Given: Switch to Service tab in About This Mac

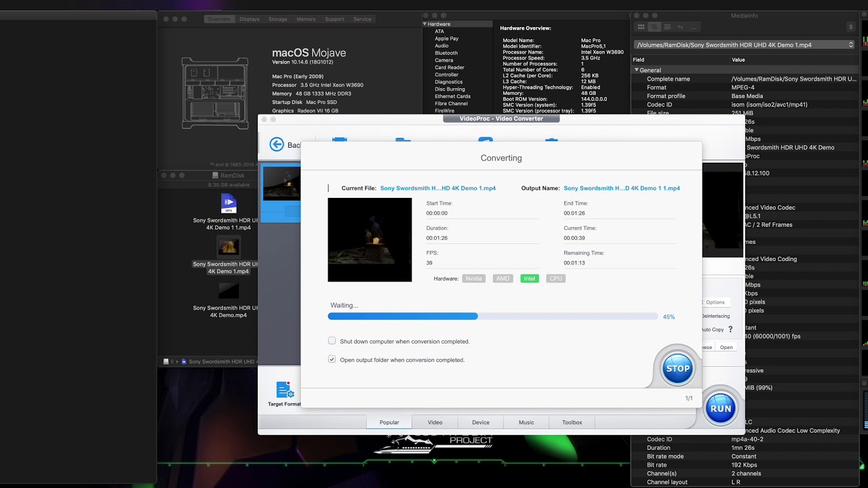Looking at the screenshot, I should [x=363, y=19].
